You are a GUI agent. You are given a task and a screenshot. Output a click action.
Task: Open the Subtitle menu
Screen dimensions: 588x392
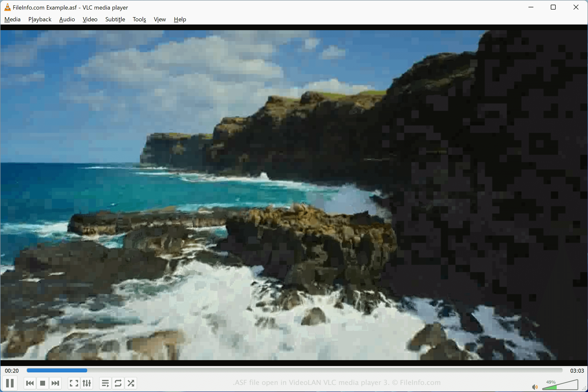tap(115, 19)
